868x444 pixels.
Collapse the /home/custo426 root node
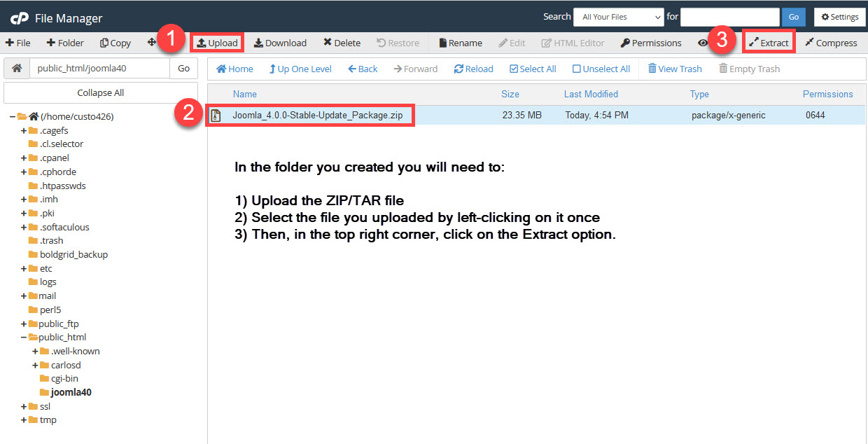coord(12,116)
